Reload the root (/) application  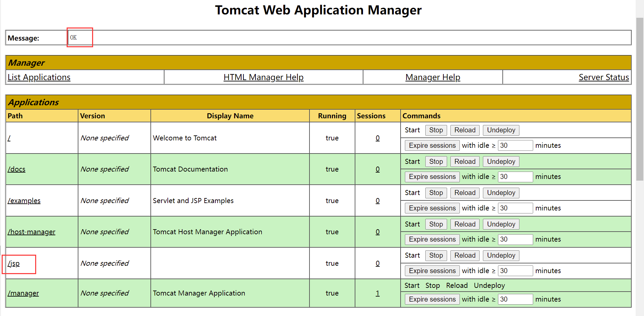pyautogui.click(x=464, y=130)
